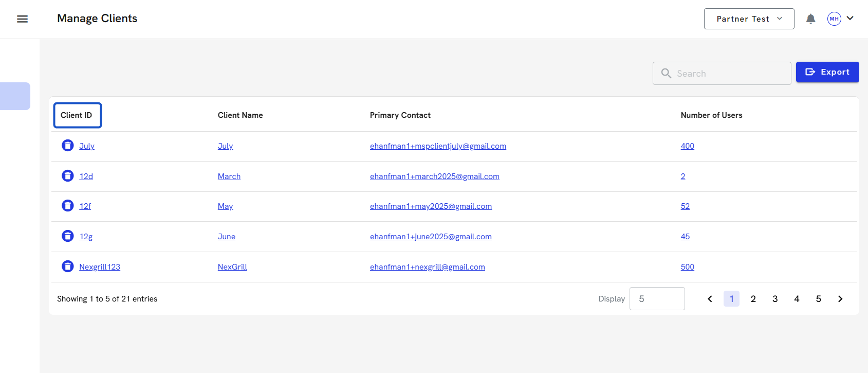Click trash icon for client 12g
This screenshot has height=373, width=868.
pyautogui.click(x=68, y=236)
